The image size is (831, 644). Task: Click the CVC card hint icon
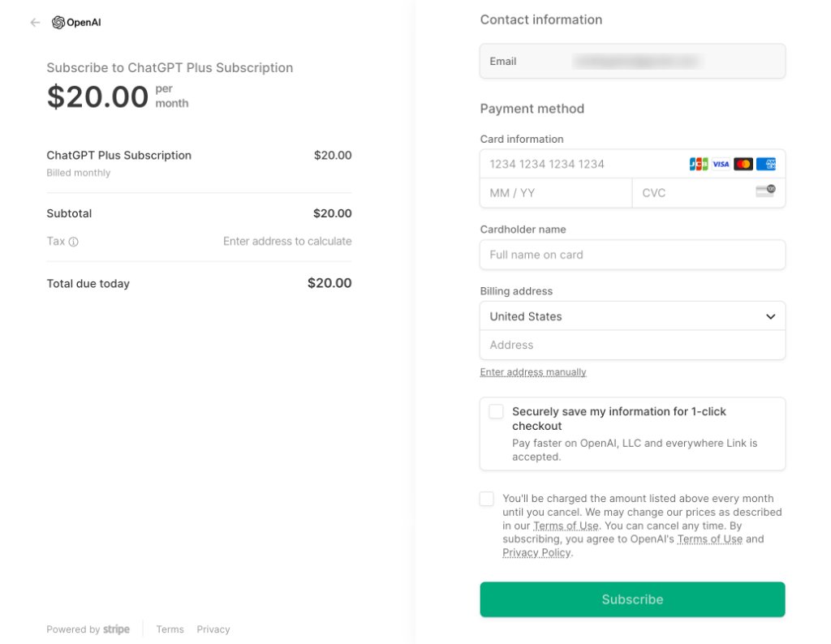point(765,191)
